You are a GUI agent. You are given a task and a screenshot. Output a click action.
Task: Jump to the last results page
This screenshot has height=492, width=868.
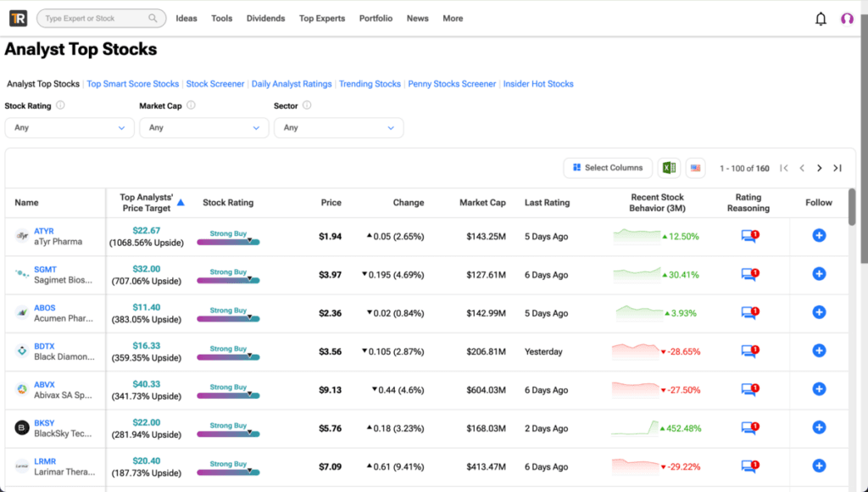(x=837, y=168)
